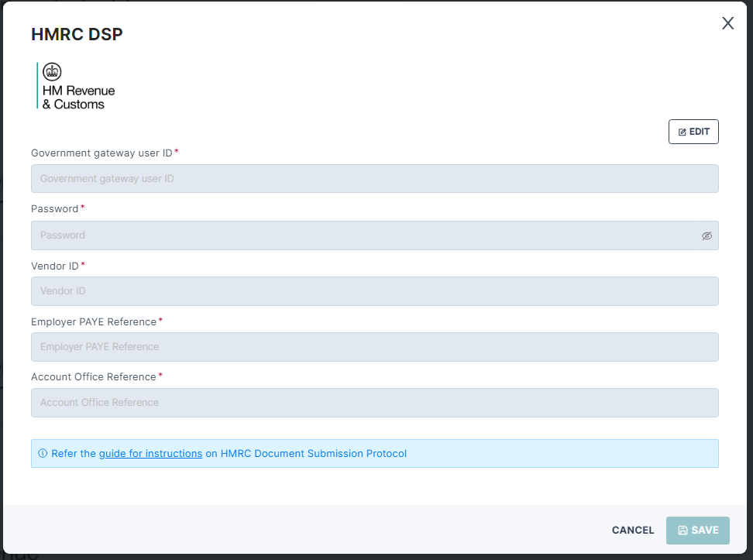Close the HMRC DSP dialog
Screen dimensions: 753x560
[727, 23]
